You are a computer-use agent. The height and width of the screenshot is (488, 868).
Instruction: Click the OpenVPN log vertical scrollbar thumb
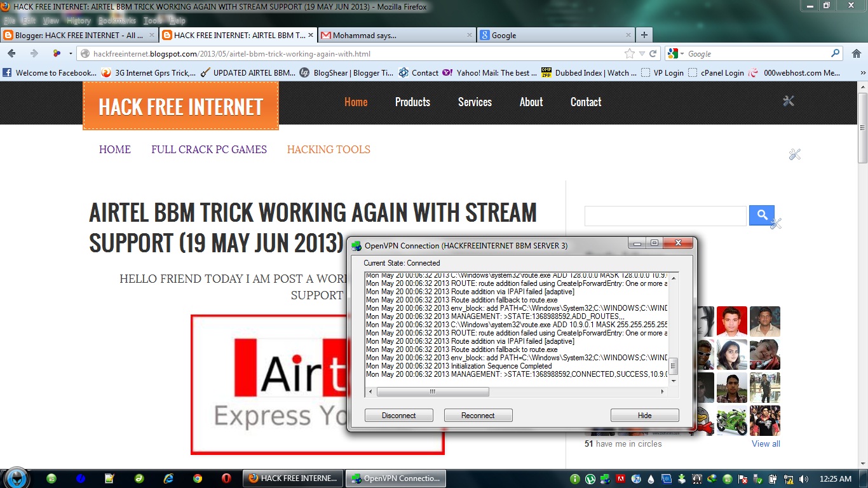674,367
